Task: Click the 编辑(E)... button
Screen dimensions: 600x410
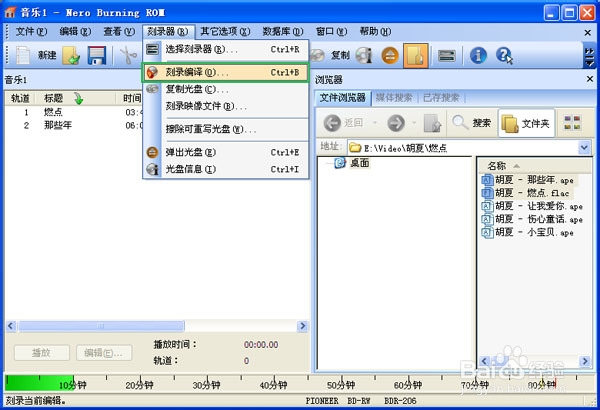Action: (x=104, y=353)
